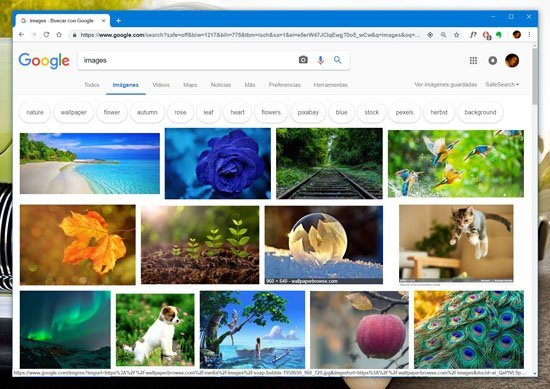This screenshot has height=389, width=550.
Task: Select the 'flower' suggestion chip
Action: click(112, 112)
